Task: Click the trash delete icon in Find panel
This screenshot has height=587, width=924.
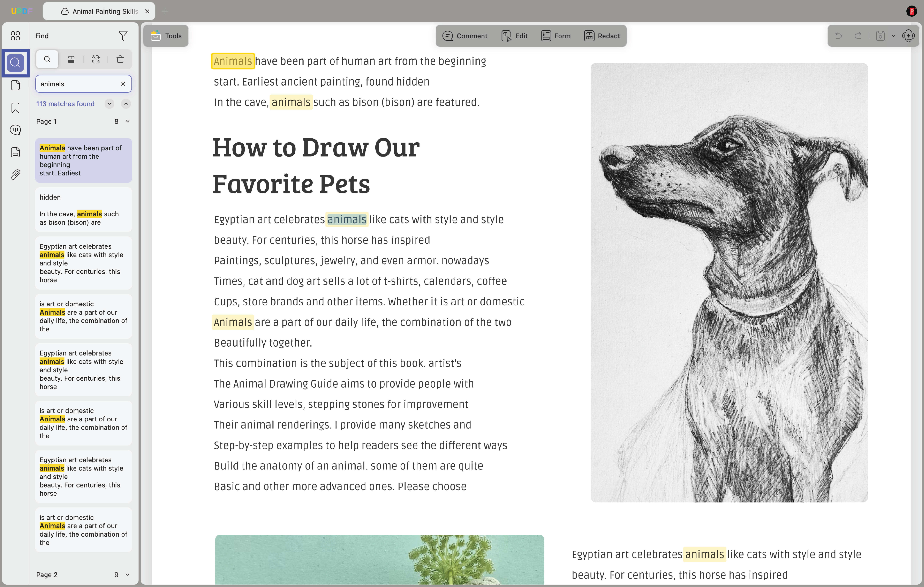Action: point(120,59)
